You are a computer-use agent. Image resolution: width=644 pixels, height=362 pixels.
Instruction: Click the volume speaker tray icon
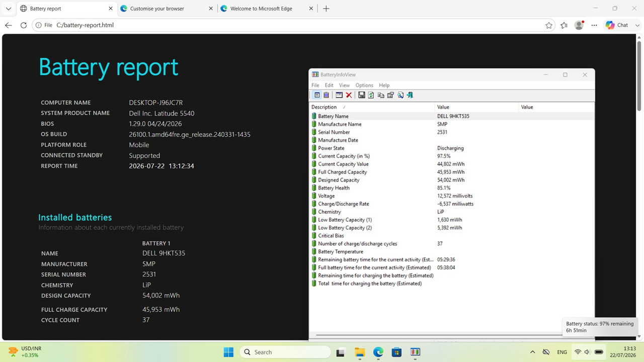(587, 352)
